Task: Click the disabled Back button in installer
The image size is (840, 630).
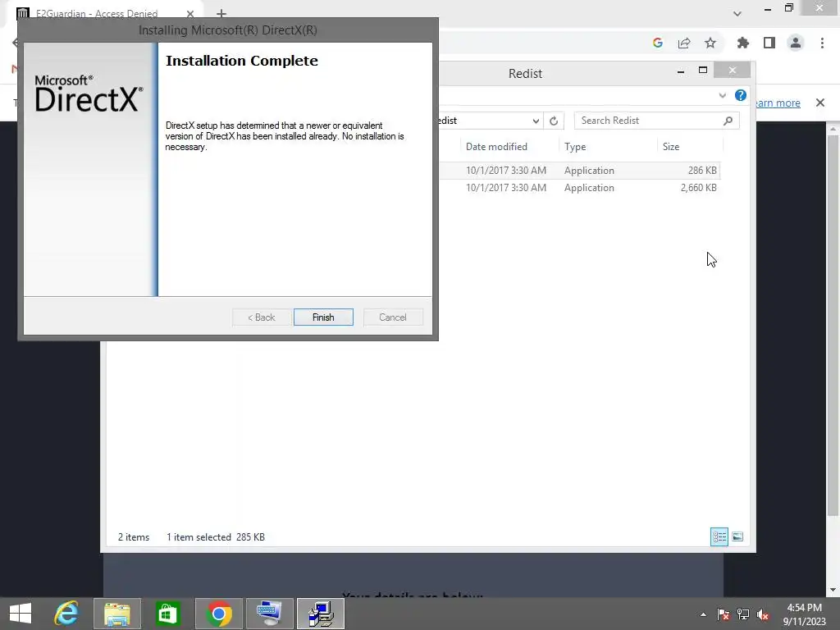Action: 262,317
